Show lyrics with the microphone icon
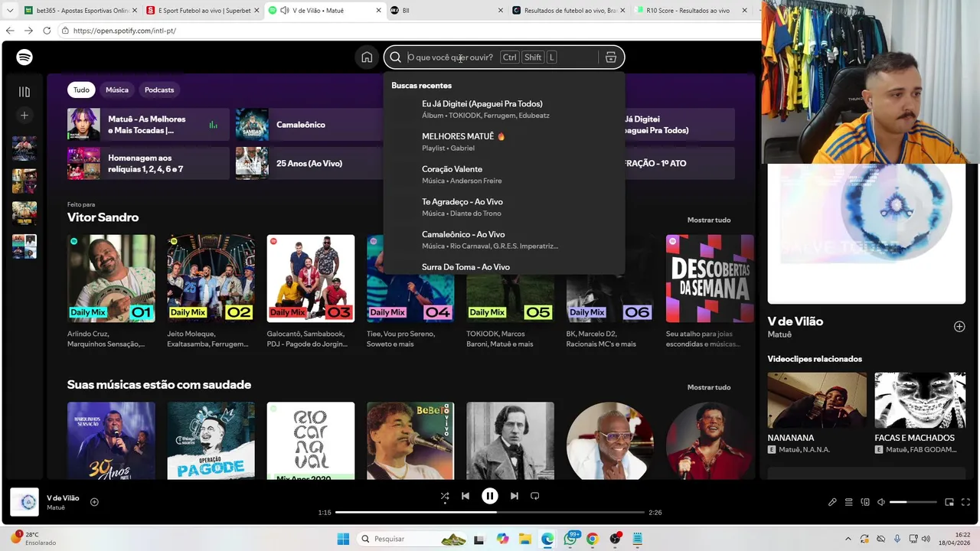Screen dimensions: 980x551 (x=832, y=502)
